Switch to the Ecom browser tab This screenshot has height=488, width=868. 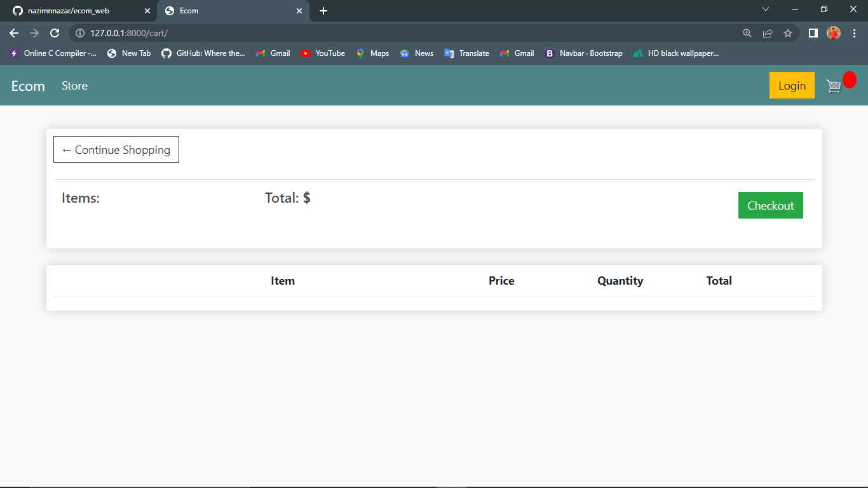click(233, 11)
